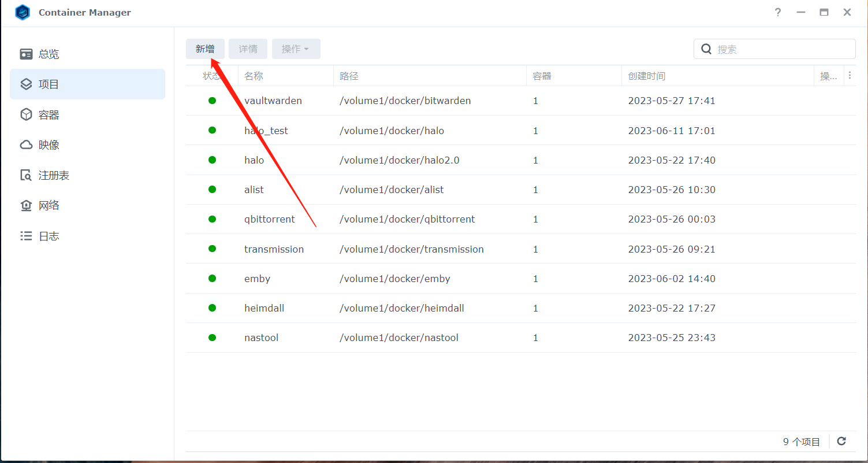Select 项目 in the sidebar
Image resolution: width=868 pixels, height=463 pixels.
(87, 84)
